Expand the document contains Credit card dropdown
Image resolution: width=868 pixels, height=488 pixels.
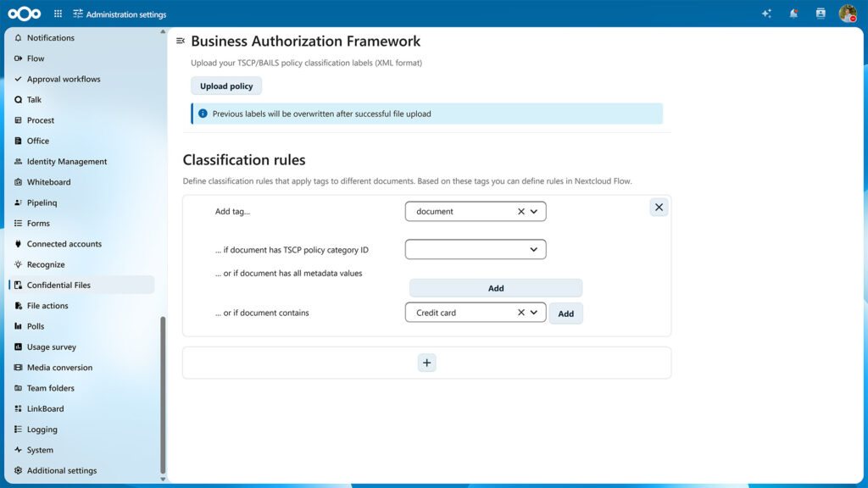pyautogui.click(x=534, y=313)
